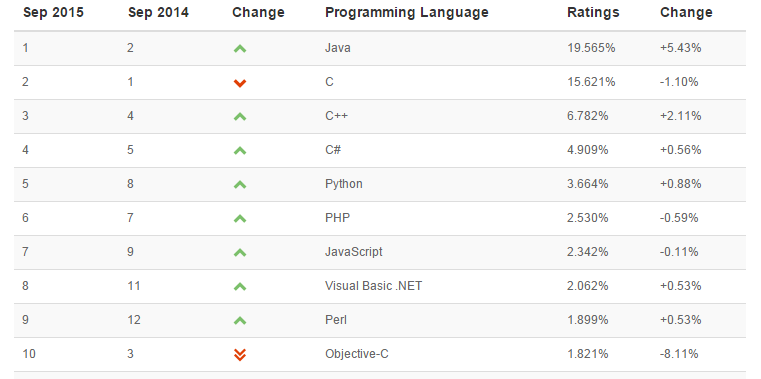Click the -1.10% change value
This screenshot has width=761, height=379.
tap(679, 82)
